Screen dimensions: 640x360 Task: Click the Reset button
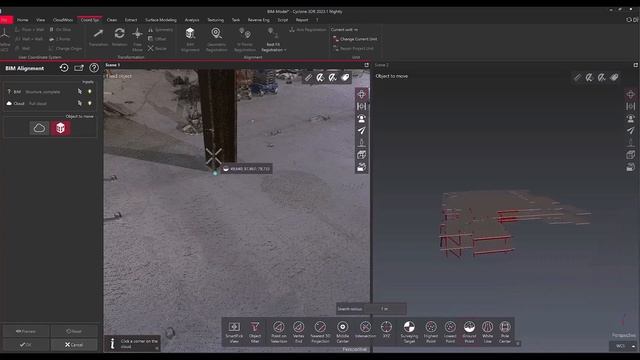[74, 331]
